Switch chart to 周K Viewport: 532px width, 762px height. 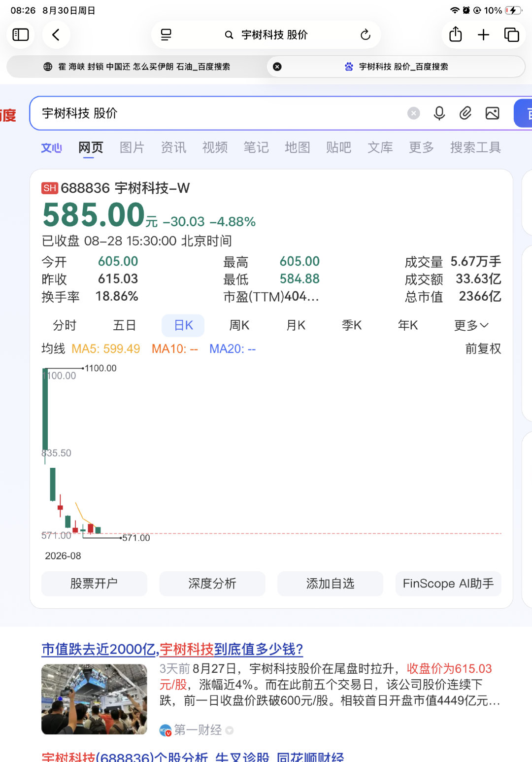tap(239, 325)
